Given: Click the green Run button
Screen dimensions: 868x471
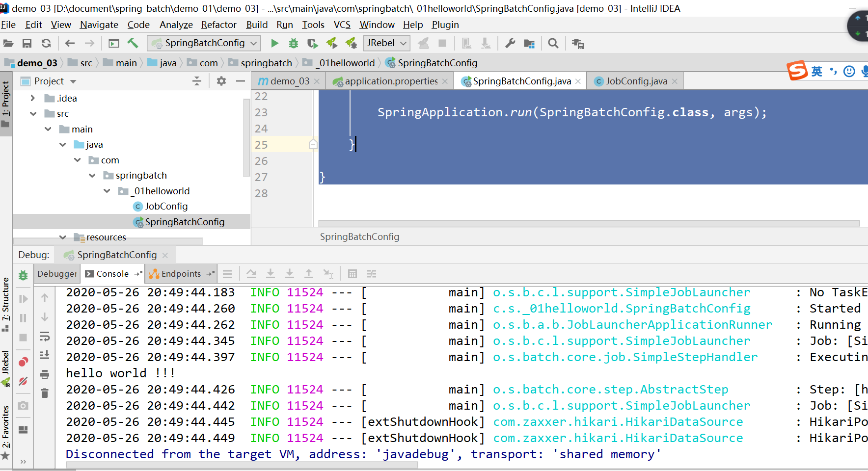Looking at the screenshot, I should point(274,43).
